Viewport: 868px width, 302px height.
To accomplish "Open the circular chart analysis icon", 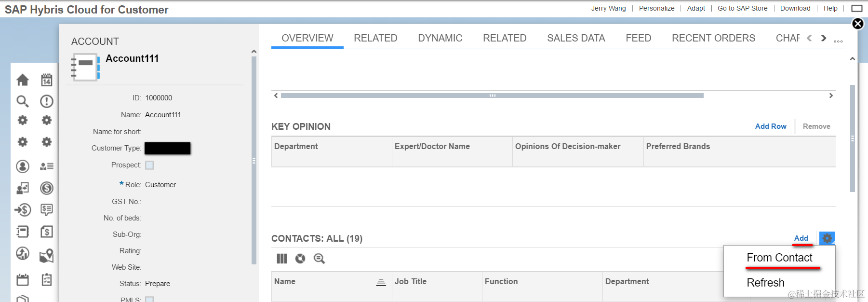I will point(23,253).
